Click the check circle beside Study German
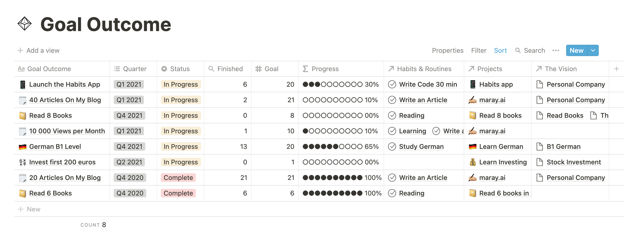Screen dimensions: 644x236 coord(392,147)
